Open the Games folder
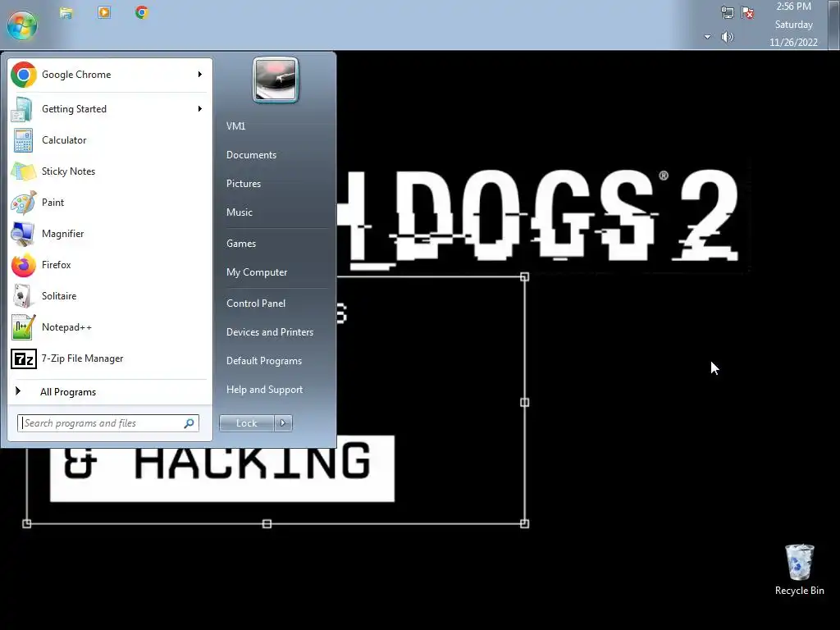This screenshot has width=840, height=630. [241, 243]
